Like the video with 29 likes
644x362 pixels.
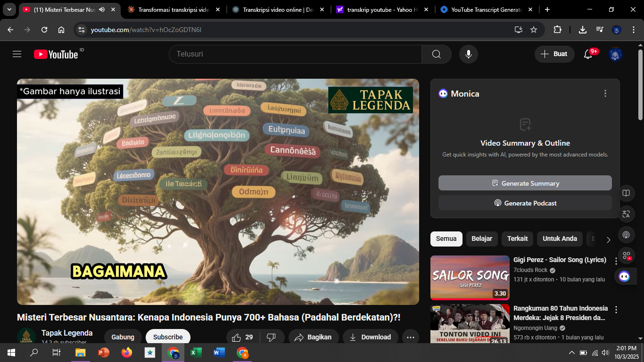coord(243,337)
